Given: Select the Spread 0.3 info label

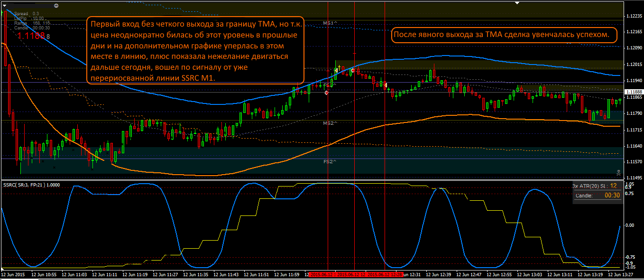Looking at the screenshot, I should 27,14.
